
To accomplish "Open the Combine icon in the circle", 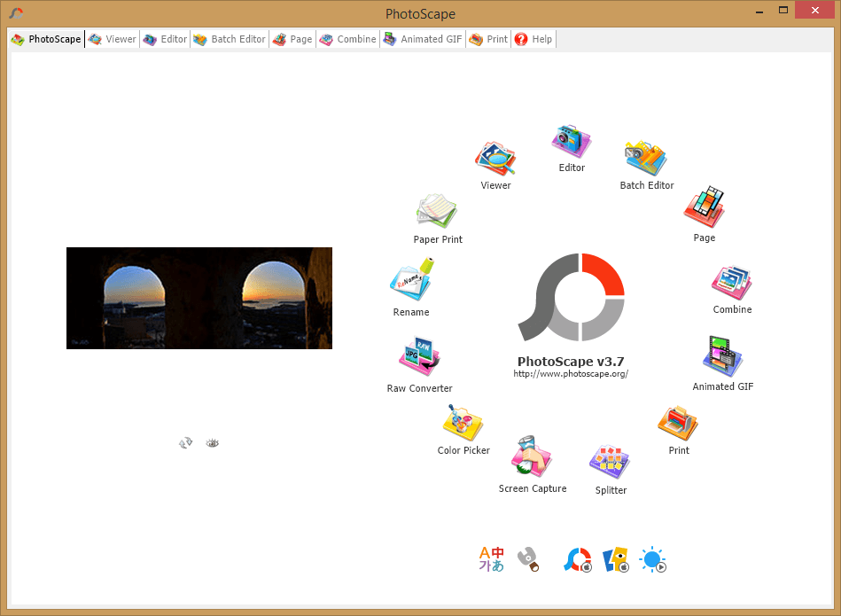I will tap(732, 283).
